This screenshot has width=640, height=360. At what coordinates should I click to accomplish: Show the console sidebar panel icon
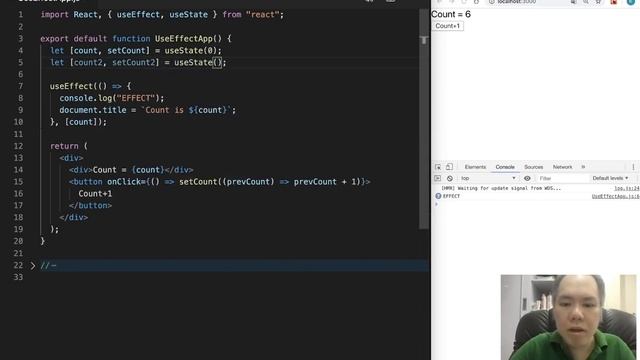(438, 178)
